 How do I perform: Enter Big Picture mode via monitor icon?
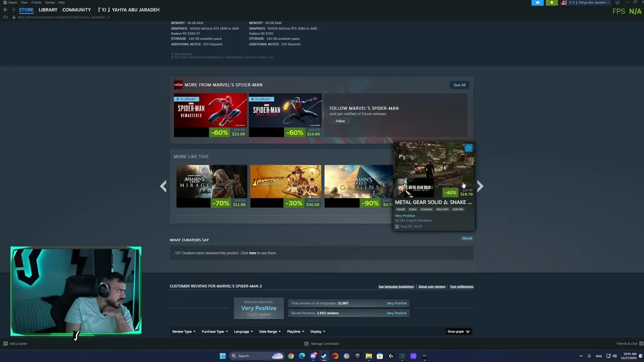[x=617, y=3]
